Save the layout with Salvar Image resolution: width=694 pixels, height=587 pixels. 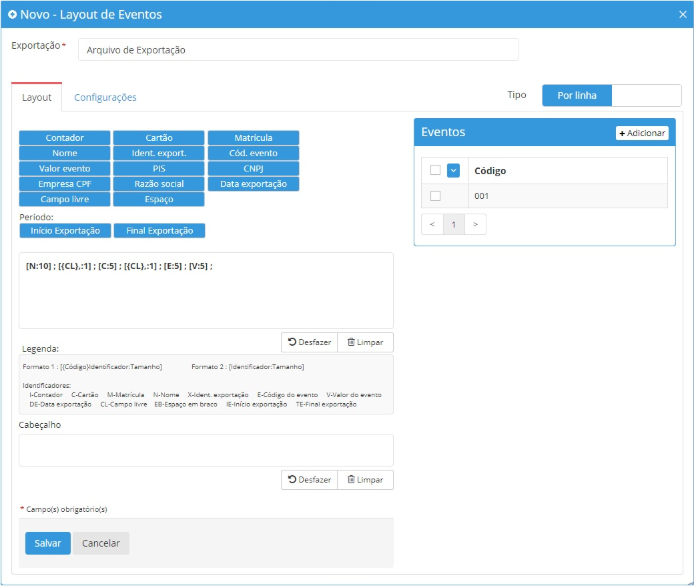pos(47,543)
